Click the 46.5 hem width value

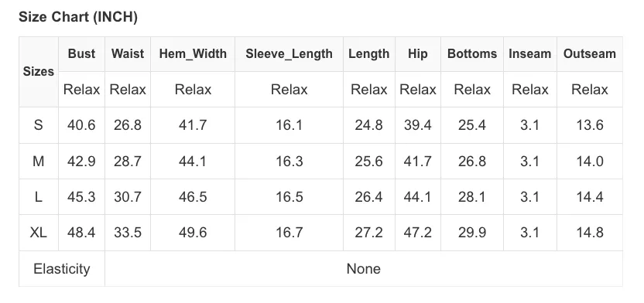tap(193, 197)
